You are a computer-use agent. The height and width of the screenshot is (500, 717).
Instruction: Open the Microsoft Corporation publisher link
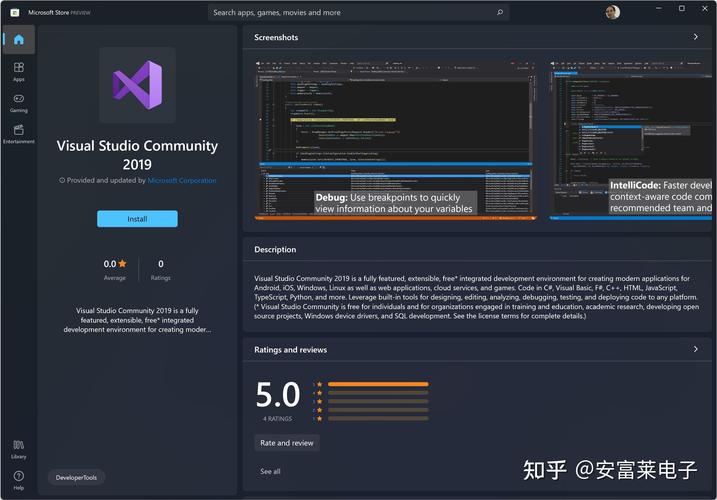(182, 181)
